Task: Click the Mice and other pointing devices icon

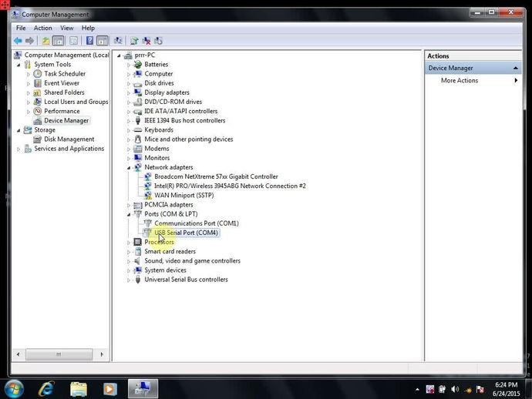Action: point(137,139)
